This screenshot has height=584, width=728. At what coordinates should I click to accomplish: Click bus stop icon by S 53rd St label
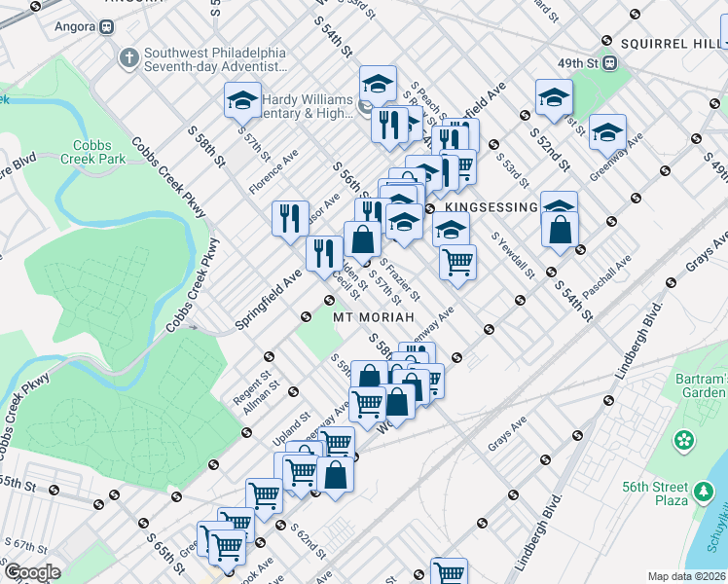click(494, 145)
